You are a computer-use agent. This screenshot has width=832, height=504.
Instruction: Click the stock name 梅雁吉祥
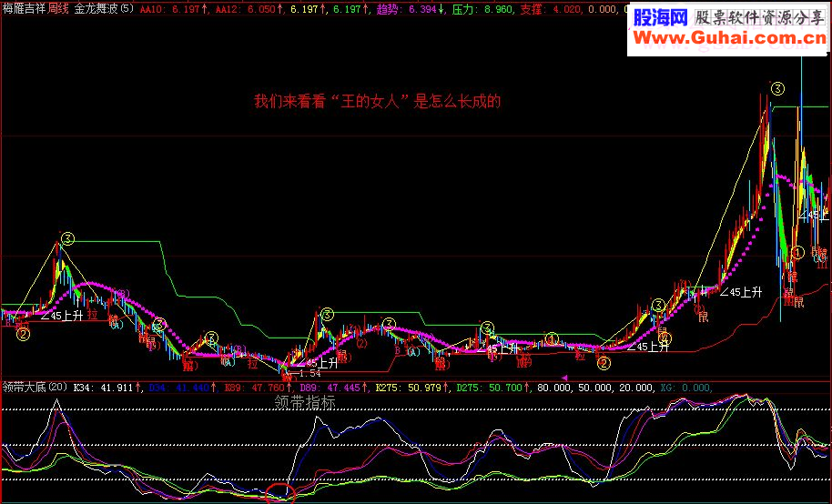[24, 8]
